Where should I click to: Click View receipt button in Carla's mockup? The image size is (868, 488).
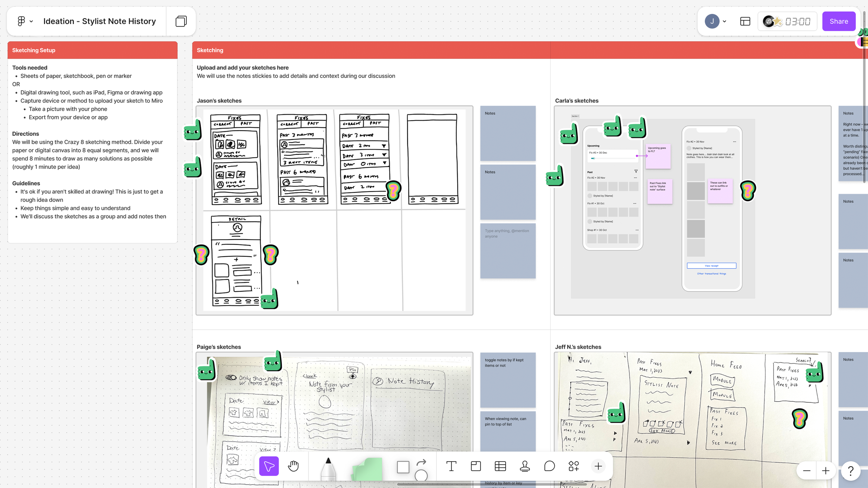[x=711, y=266]
